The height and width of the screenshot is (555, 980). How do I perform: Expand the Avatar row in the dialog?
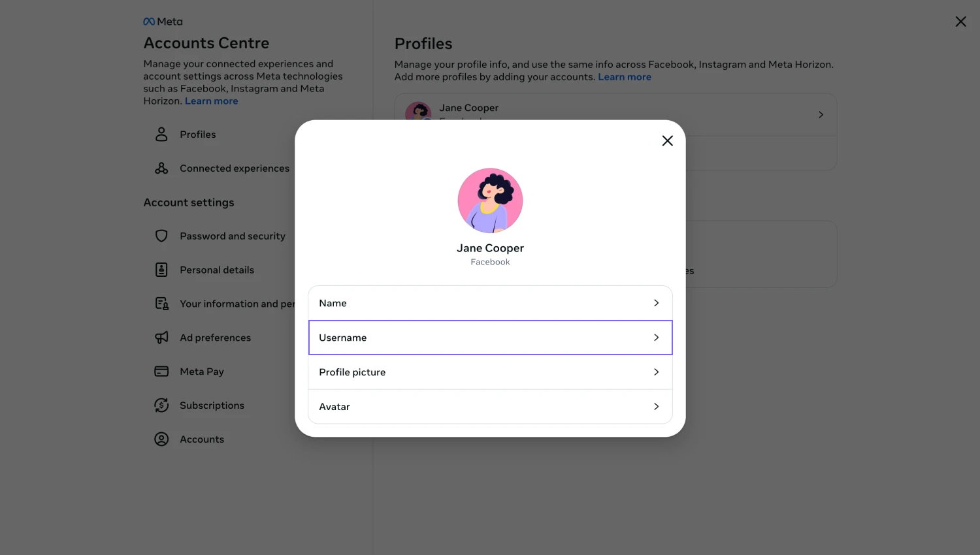coord(491,406)
